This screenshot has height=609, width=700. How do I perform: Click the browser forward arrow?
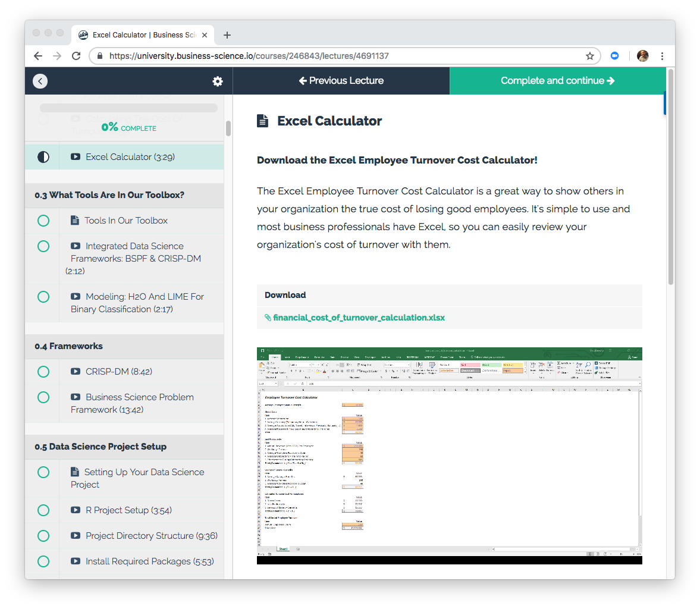point(57,56)
